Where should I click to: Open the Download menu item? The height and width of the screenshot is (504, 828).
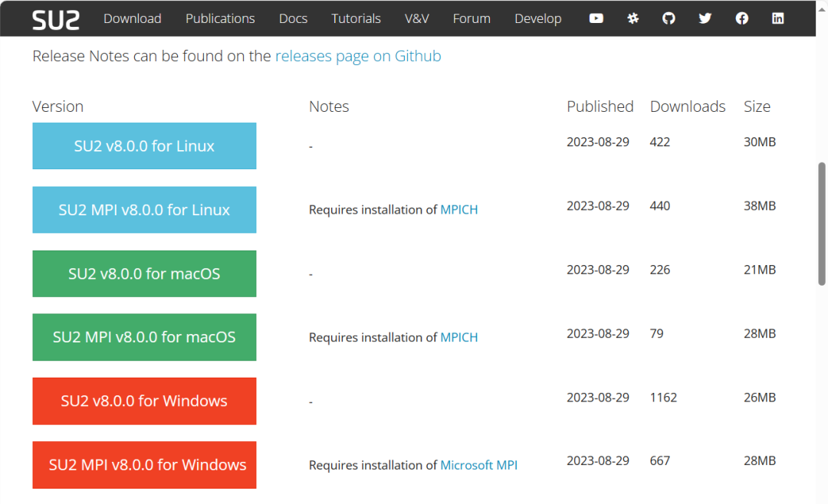coord(133,18)
